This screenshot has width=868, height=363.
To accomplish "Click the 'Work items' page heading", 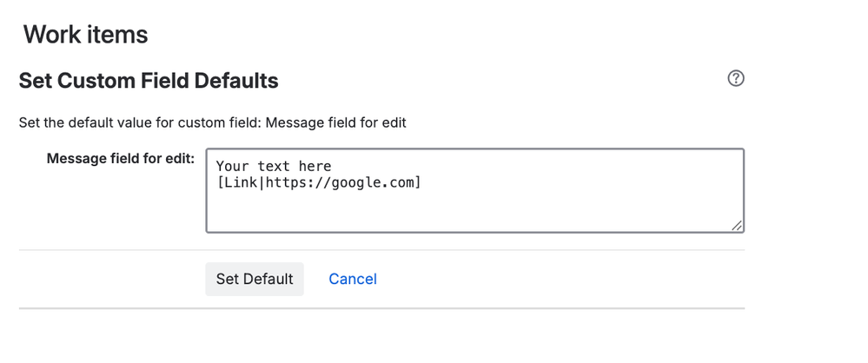I will click(x=85, y=35).
